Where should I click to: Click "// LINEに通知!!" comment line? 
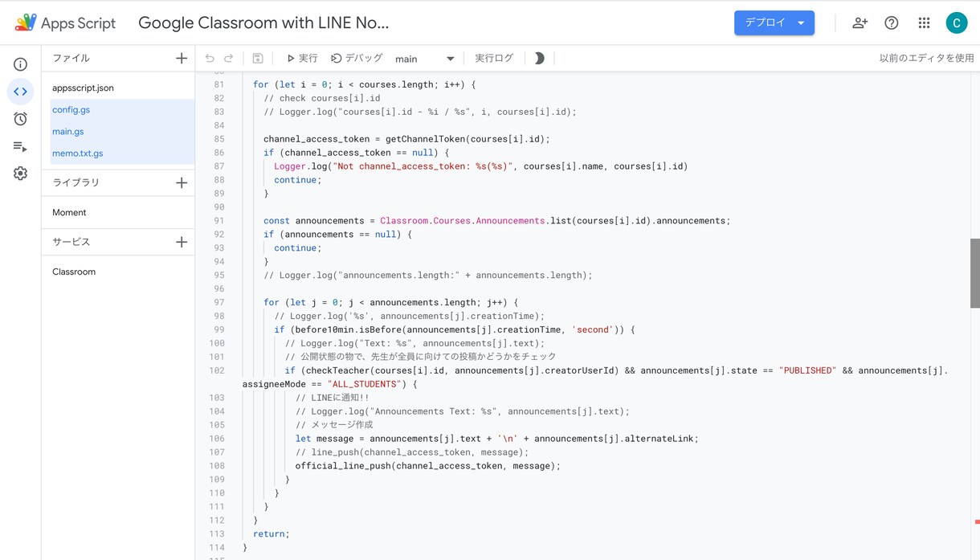pos(332,398)
